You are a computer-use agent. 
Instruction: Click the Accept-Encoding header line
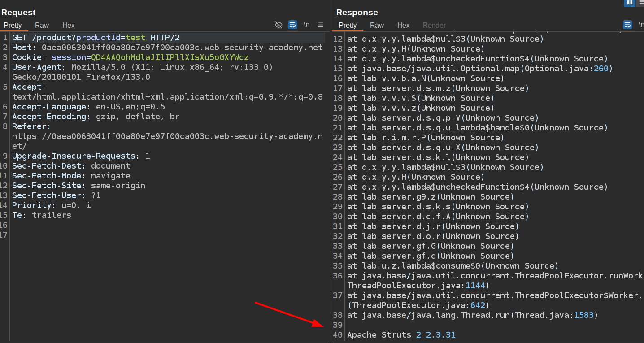96,117
